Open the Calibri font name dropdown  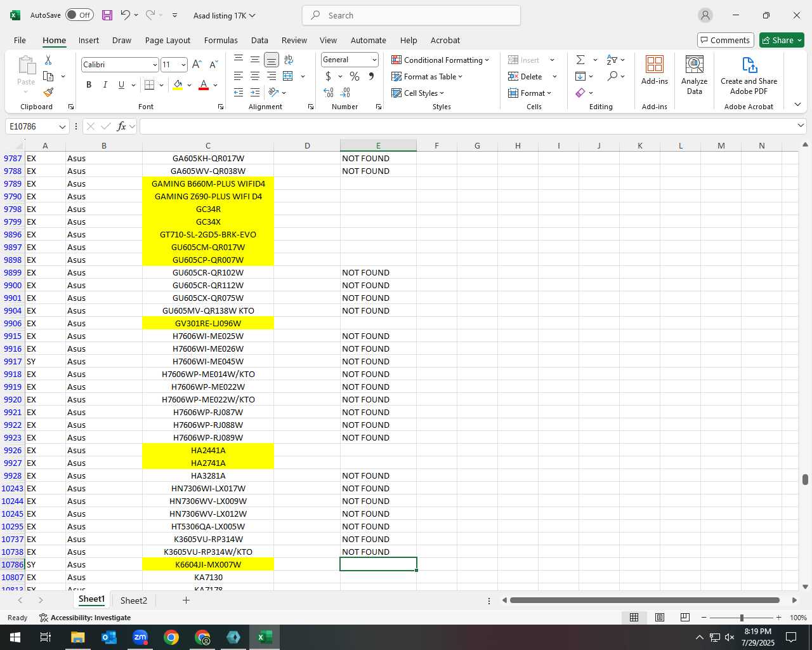[155, 65]
